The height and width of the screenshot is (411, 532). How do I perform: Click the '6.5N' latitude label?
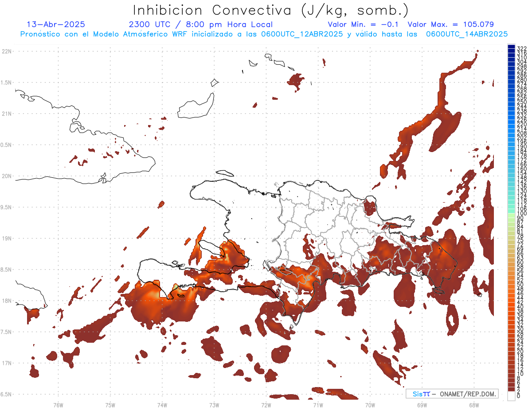point(6,394)
